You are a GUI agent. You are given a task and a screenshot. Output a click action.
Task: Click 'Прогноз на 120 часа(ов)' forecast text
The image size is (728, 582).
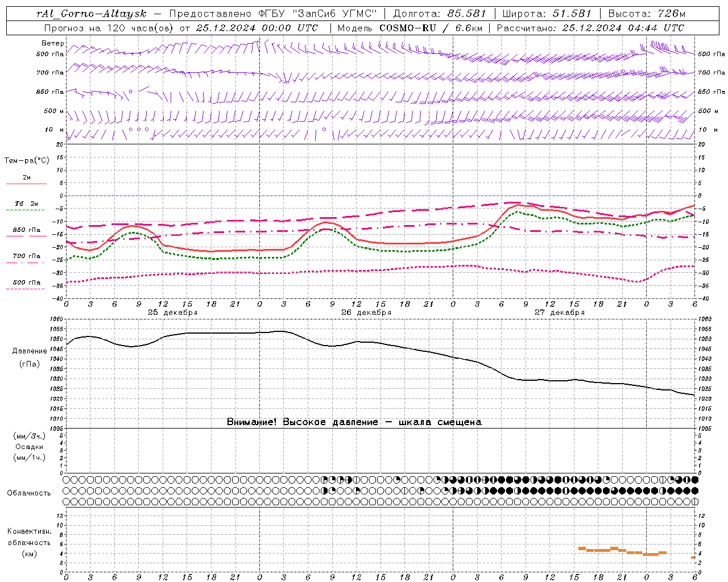pos(109,28)
